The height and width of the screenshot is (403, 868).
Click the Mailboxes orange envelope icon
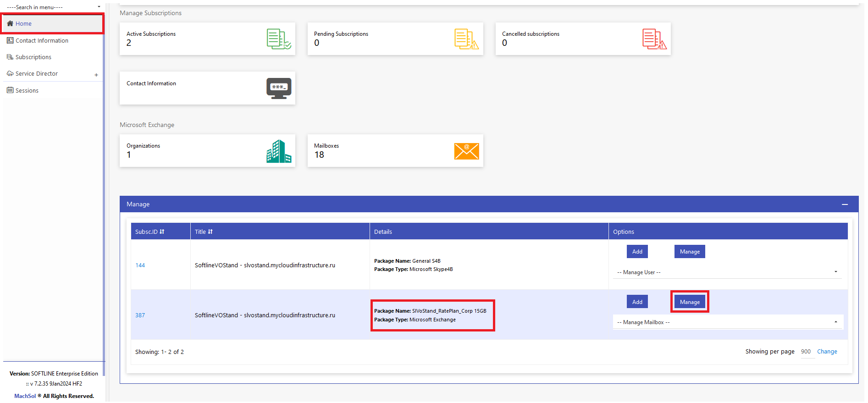(466, 151)
